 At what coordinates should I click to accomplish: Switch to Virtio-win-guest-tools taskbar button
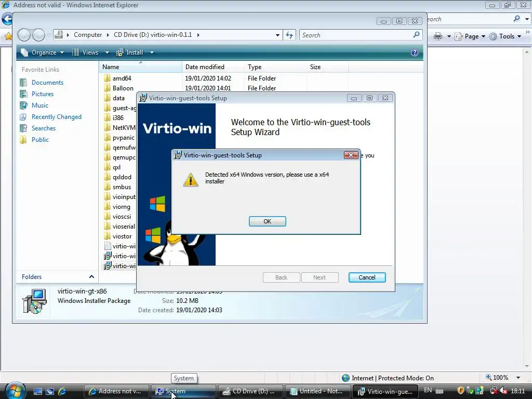click(x=385, y=391)
